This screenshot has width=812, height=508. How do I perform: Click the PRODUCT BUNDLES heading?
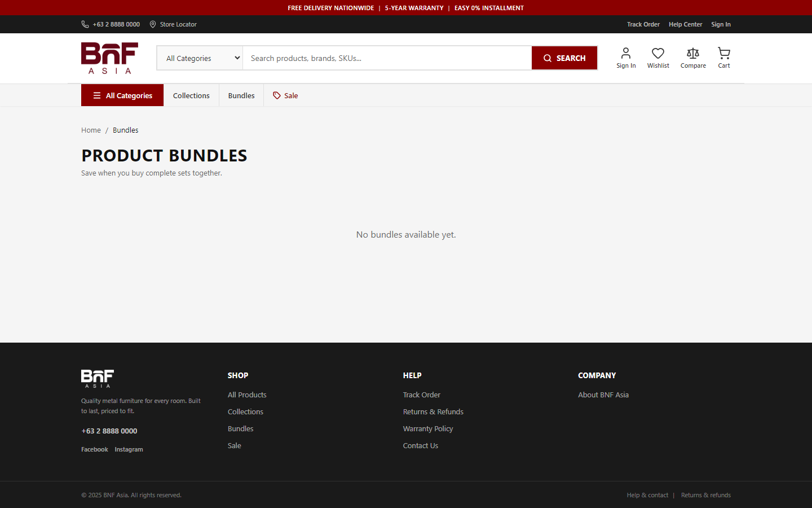pyautogui.click(x=164, y=155)
